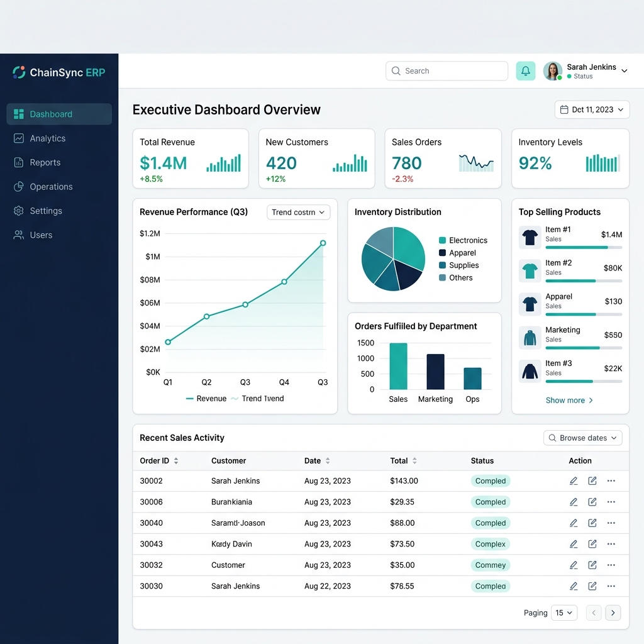Screen dimensions: 644x644
Task: Click the pen edit icon for order 30002
Action: 574,481
